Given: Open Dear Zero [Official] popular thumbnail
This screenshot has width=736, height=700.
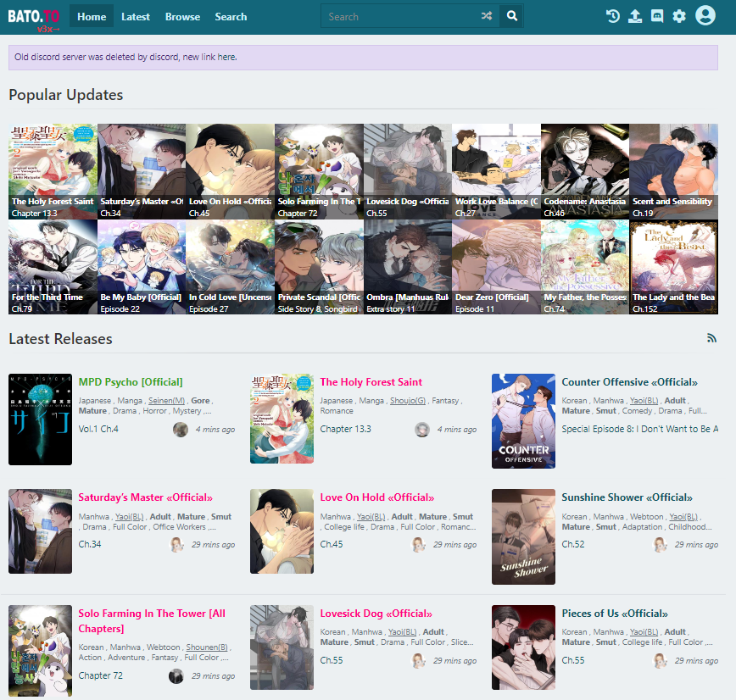Looking at the screenshot, I should 496,267.
